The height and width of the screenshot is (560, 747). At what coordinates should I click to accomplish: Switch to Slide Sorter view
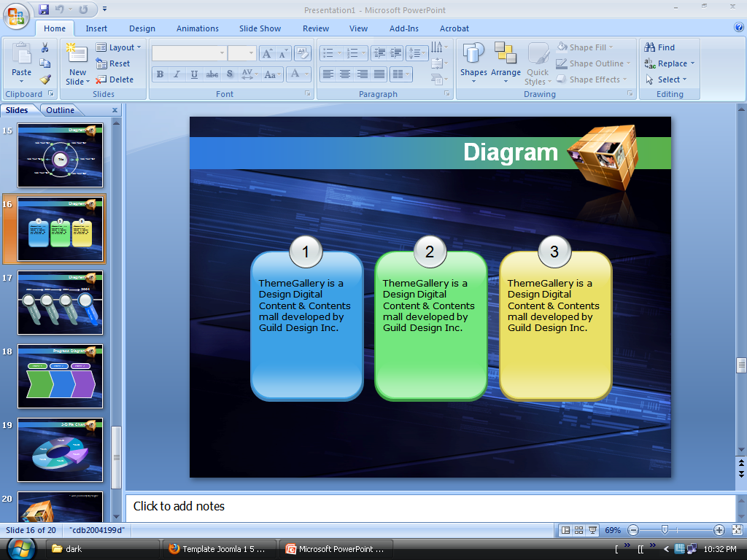coord(578,530)
